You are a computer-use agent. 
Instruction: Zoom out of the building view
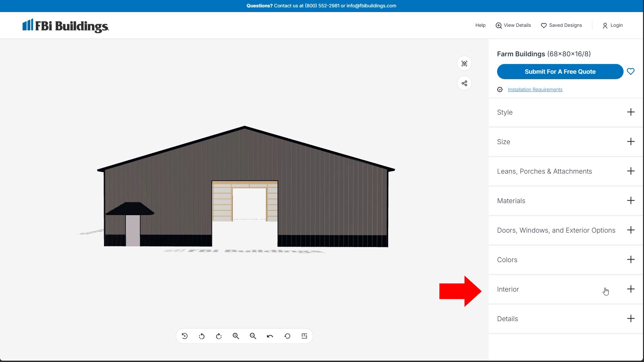tap(253, 336)
